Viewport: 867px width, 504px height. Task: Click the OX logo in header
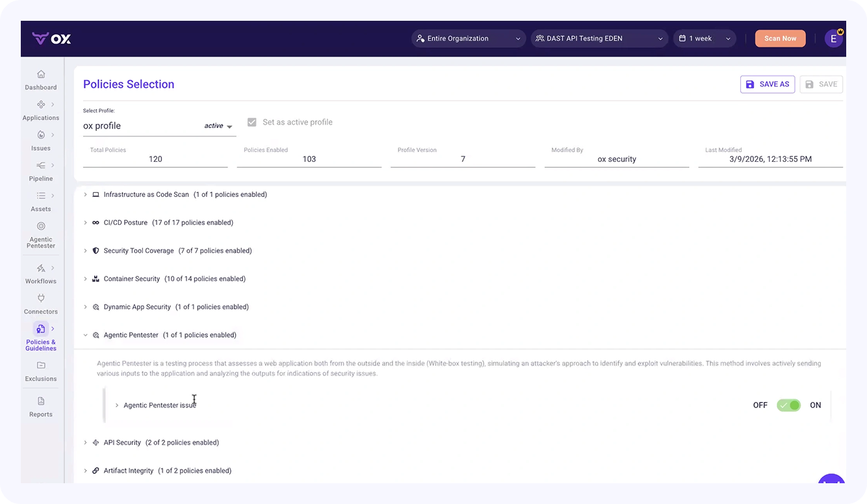click(51, 39)
